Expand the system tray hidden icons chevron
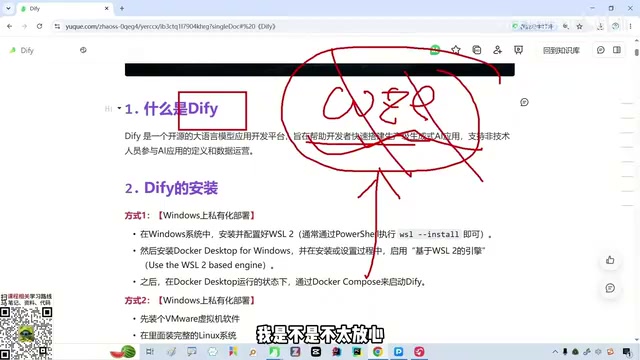Screen dimensions: 640x360 (x=555, y=351)
